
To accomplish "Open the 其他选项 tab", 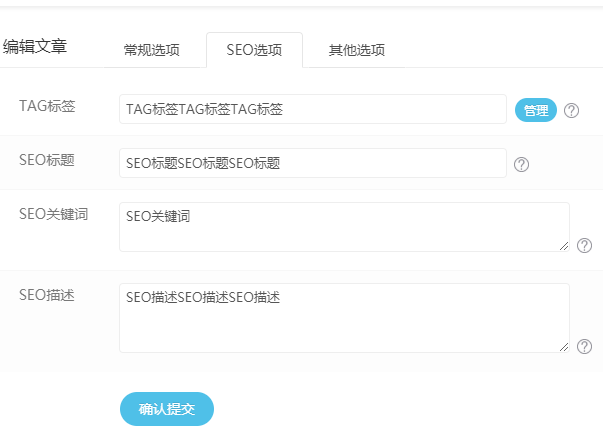I will coord(356,50).
